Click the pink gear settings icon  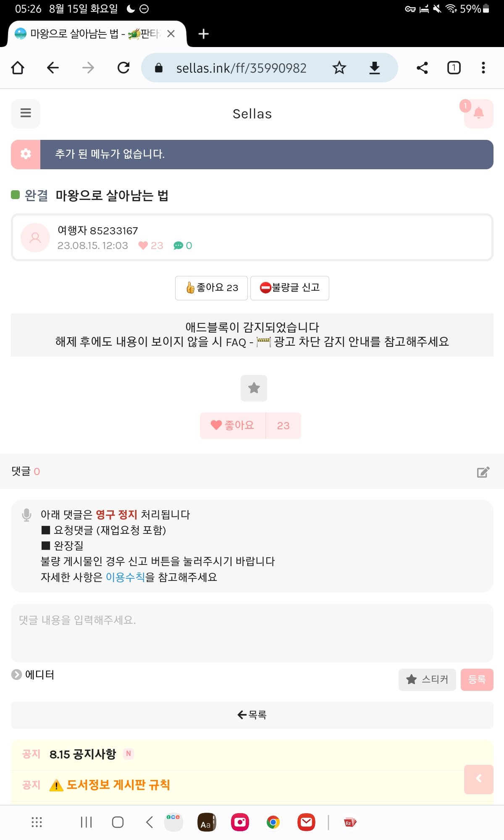click(x=26, y=154)
